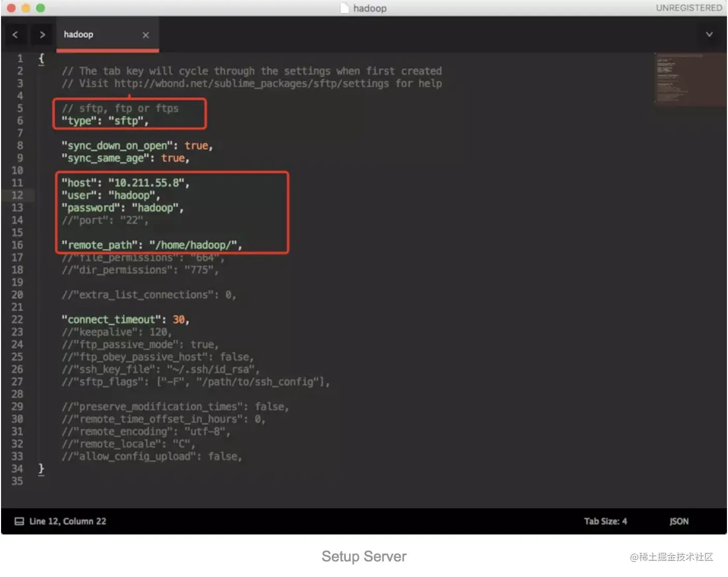Go to next tab with forward arrow
728x577 pixels.
click(43, 35)
